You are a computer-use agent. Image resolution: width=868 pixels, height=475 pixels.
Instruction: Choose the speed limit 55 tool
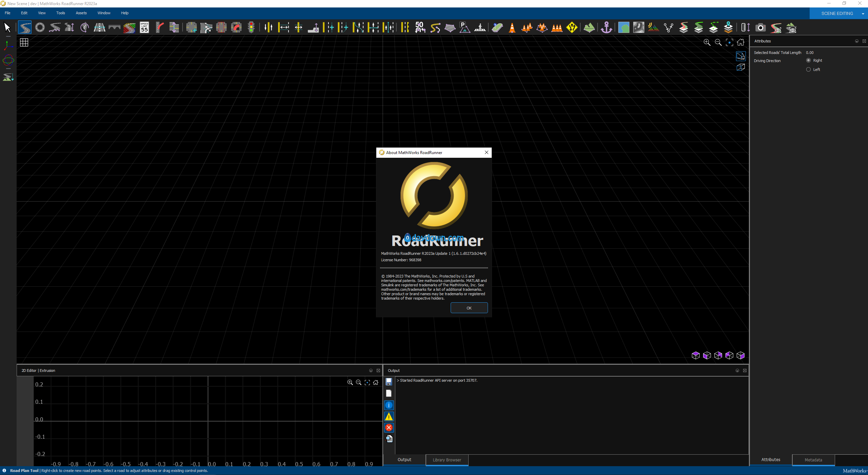point(145,27)
